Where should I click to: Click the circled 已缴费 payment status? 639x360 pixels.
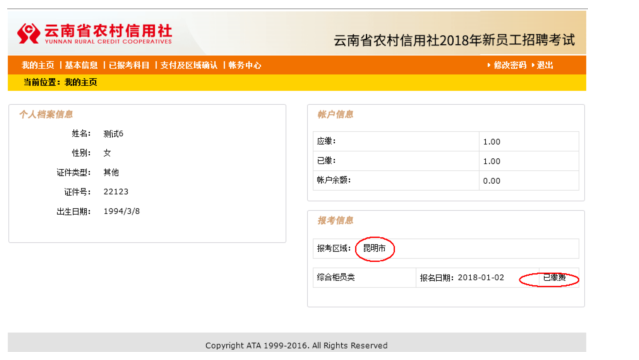pyautogui.click(x=555, y=278)
